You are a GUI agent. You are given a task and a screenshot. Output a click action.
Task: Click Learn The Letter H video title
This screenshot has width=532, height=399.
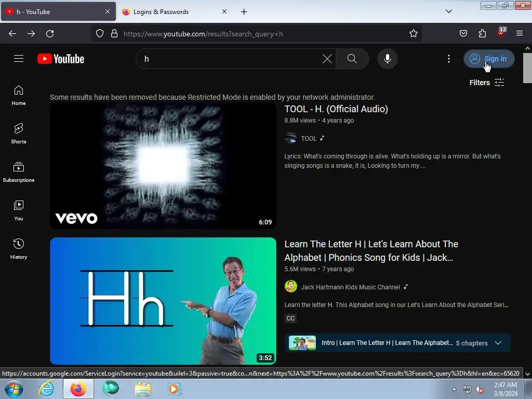click(371, 251)
